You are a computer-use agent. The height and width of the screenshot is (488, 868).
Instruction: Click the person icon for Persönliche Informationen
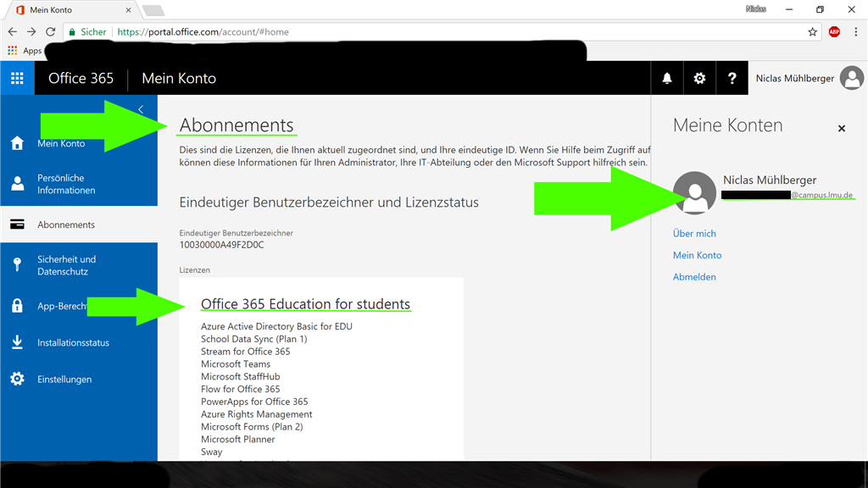pos(18,184)
